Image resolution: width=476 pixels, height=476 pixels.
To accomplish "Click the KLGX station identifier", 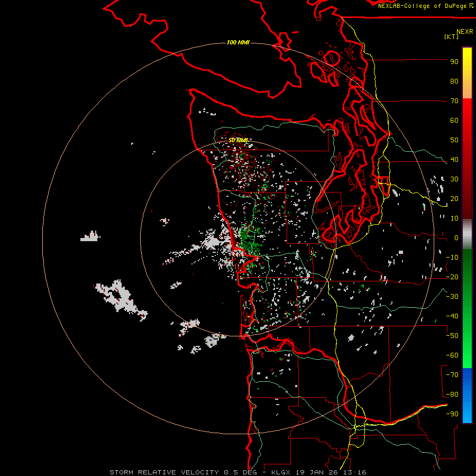I will click(281, 472).
